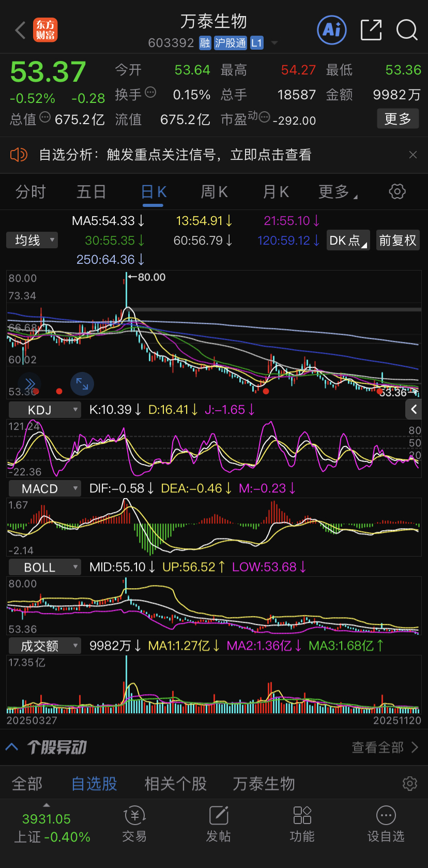The height and width of the screenshot is (868, 428).
Task: Expand side panel with left chevron
Action: coord(414,410)
